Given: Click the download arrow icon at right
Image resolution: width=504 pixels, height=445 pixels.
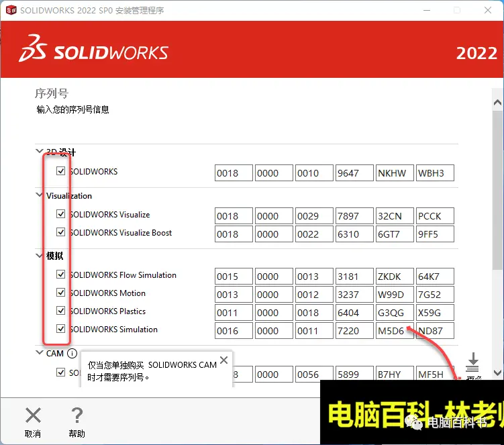Looking at the screenshot, I should click(472, 362).
